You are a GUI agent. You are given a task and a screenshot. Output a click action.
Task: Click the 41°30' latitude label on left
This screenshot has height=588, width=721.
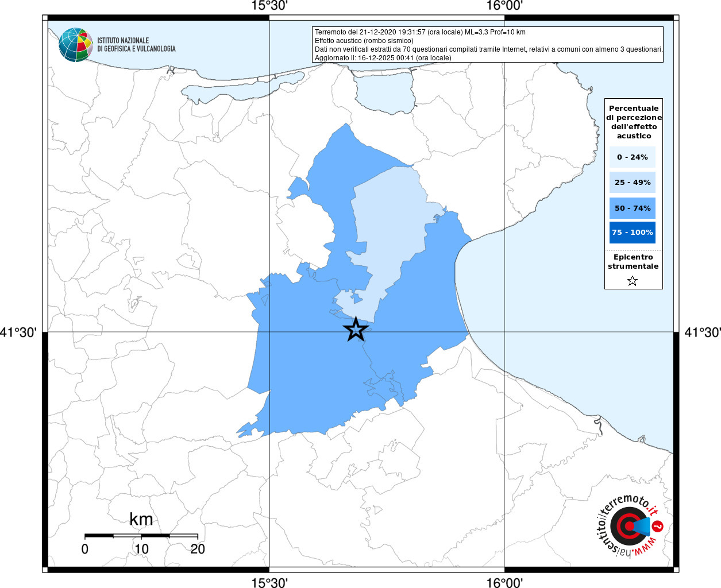tap(18, 332)
